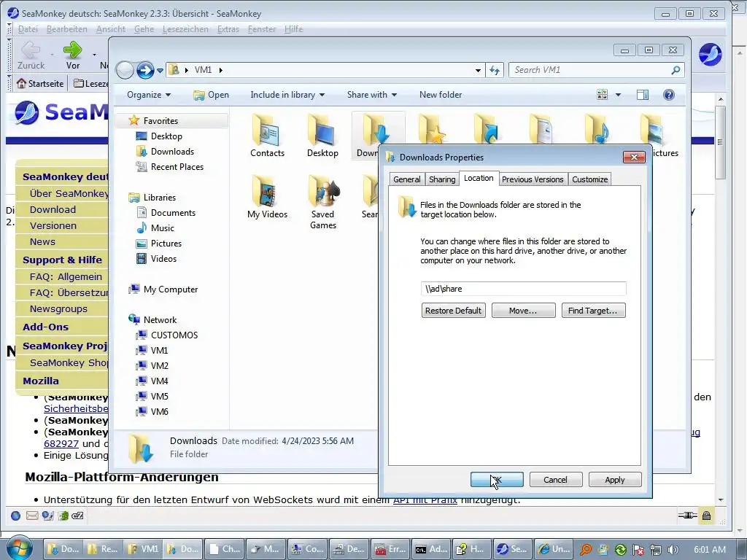Click the 682927 bug link
This screenshot has width=747, height=560.
pyautogui.click(x=61, y=443)
